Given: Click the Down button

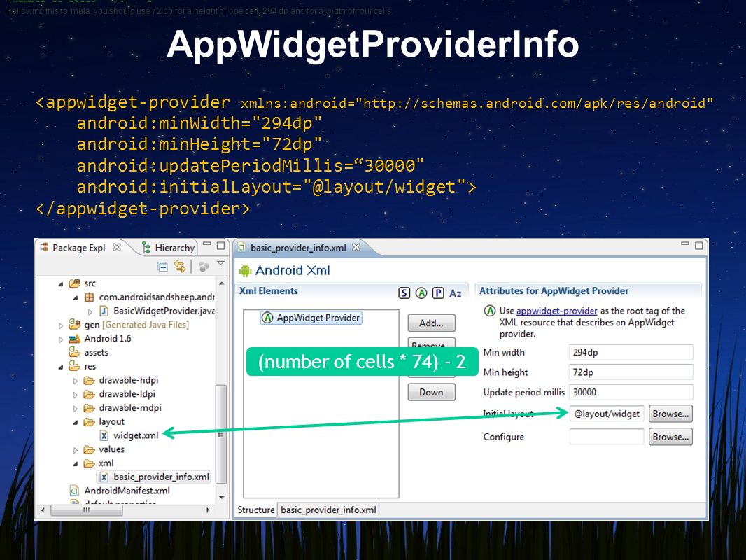Looking at the screenshot, I should pyautogui.click(x=431, y=393).
